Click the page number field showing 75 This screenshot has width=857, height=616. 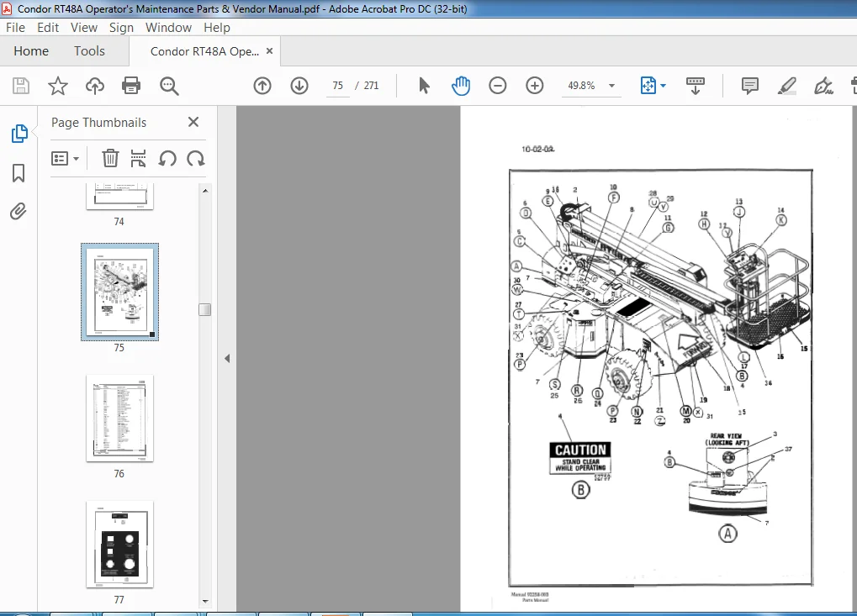pos(338,86)
